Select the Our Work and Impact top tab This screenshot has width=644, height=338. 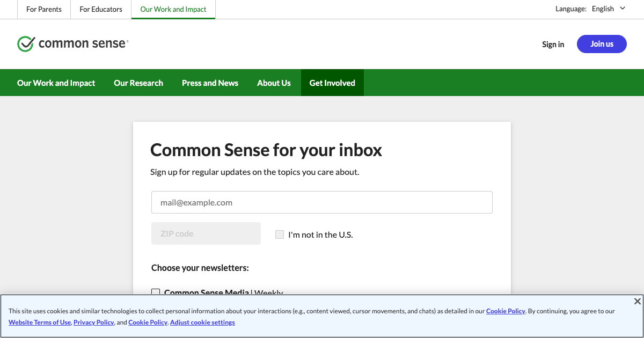173,9
